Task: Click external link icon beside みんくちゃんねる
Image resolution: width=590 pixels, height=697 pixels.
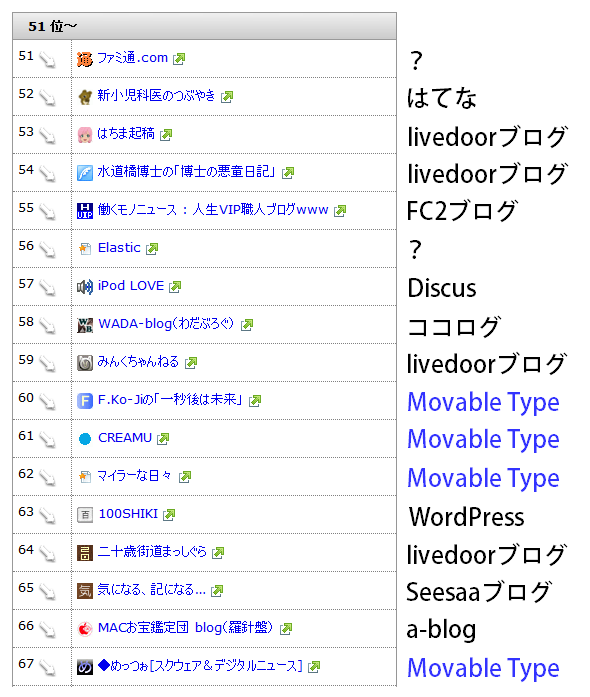Action: coord(191,363)
